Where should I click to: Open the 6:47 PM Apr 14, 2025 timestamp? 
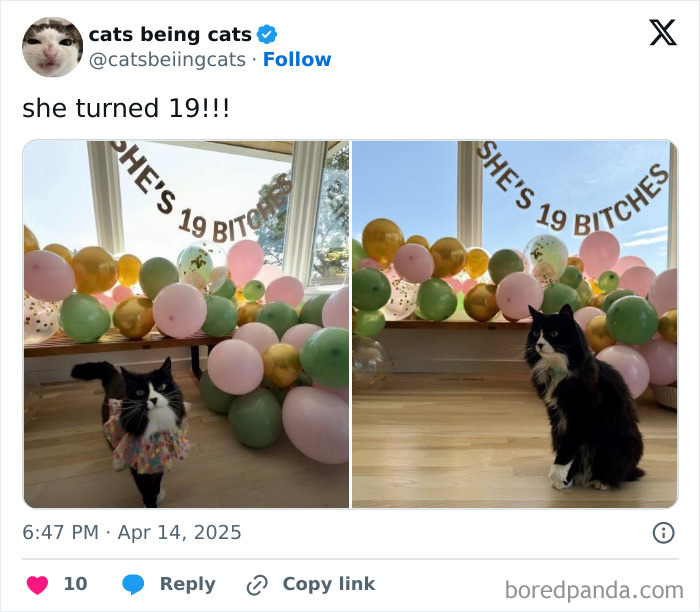(132, 533)
